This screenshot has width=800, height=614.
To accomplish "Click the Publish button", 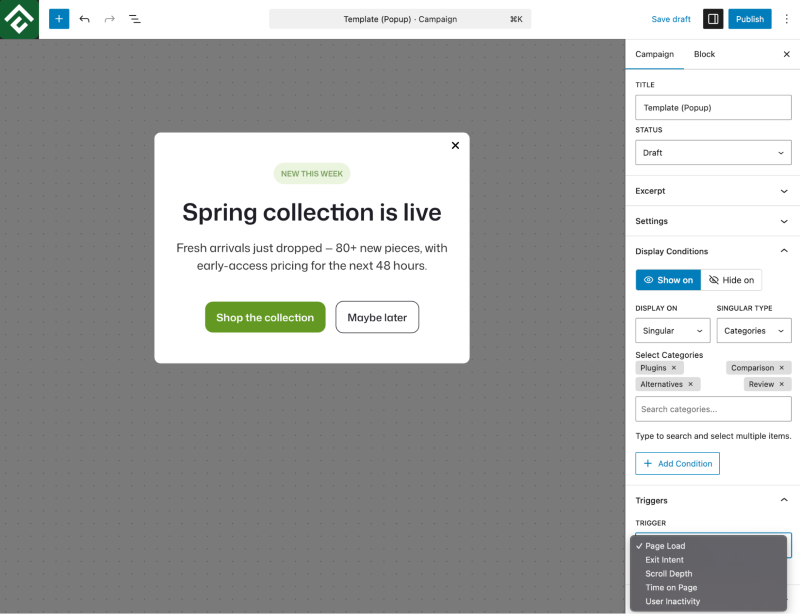I will 749,19.
